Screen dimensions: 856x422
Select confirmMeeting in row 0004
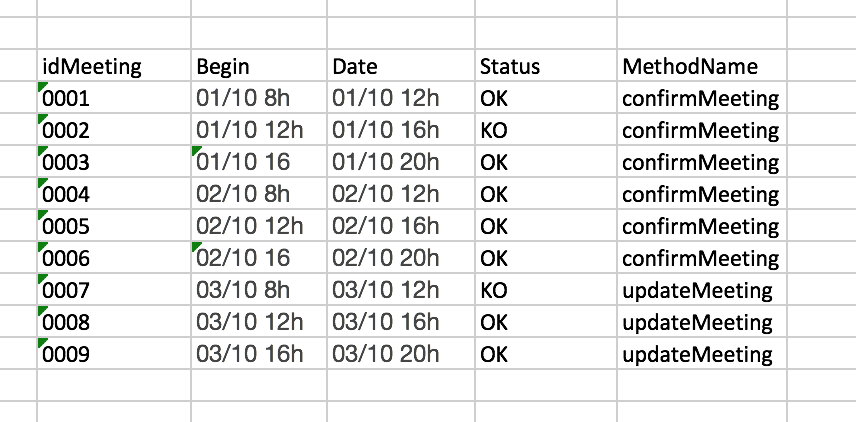[700, 194]
